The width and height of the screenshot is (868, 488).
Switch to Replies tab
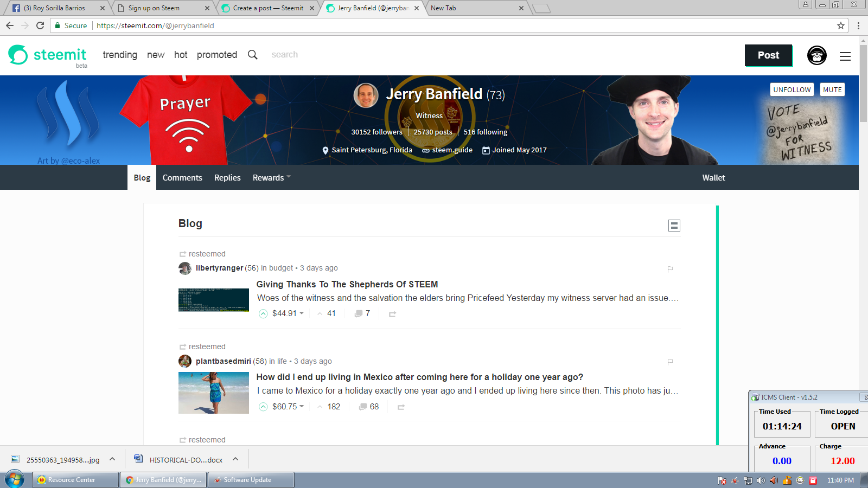pos(227,178)
